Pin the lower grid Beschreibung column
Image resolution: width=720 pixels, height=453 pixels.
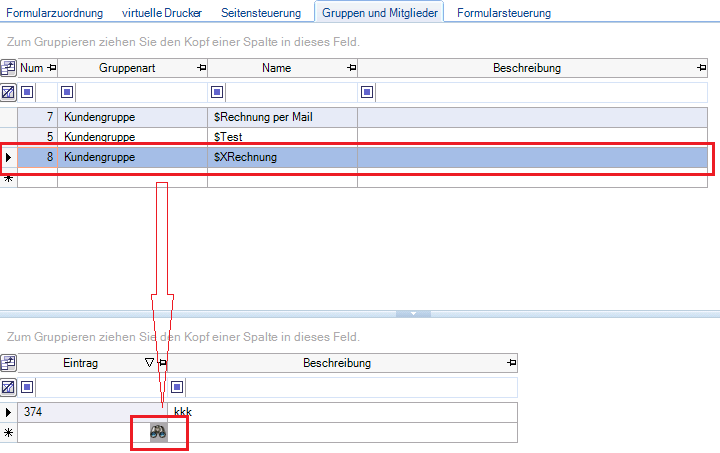click(x=510, y=363)
